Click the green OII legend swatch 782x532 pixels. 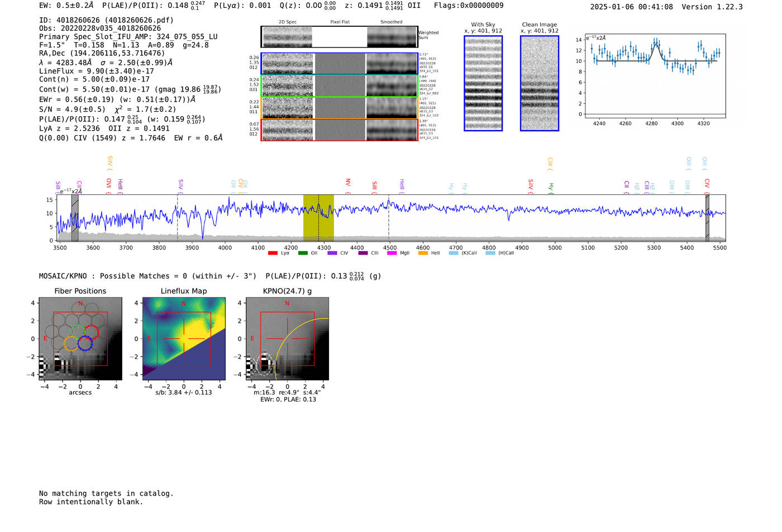(303, 253)
